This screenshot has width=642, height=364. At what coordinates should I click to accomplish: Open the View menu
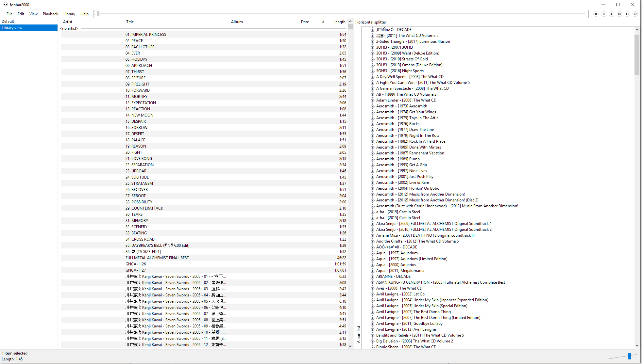point(33,14)
